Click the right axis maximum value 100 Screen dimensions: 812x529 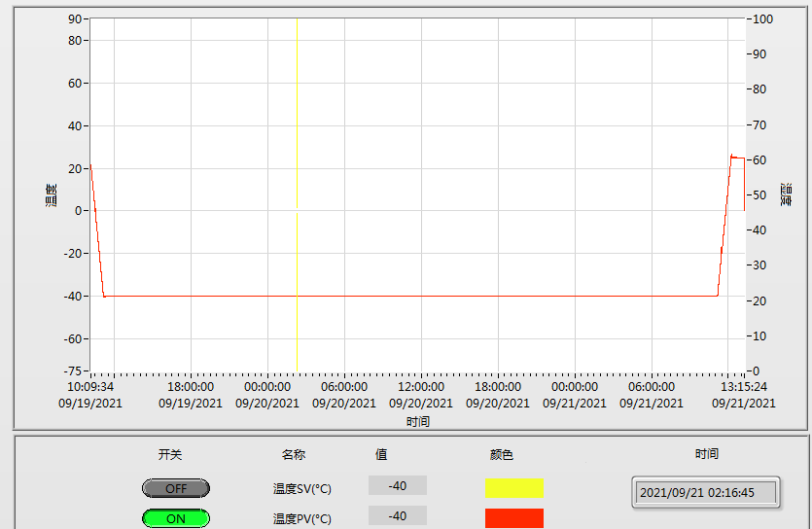click(761, 19)
